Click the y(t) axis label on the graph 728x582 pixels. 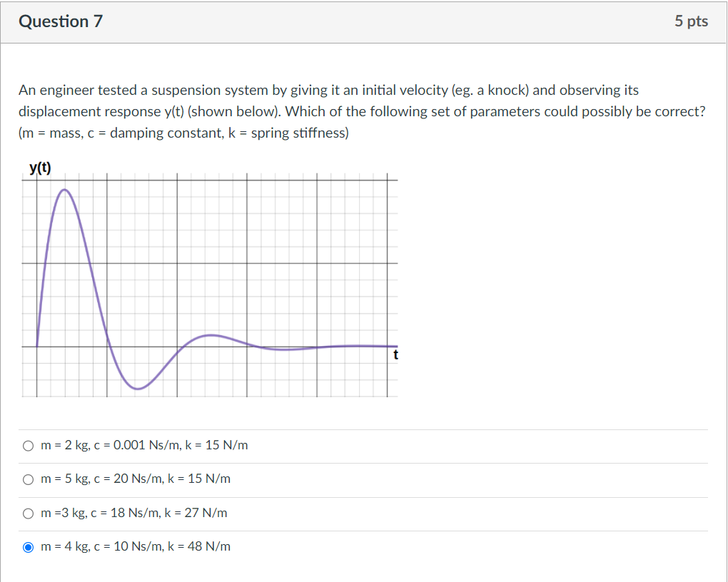41,167
